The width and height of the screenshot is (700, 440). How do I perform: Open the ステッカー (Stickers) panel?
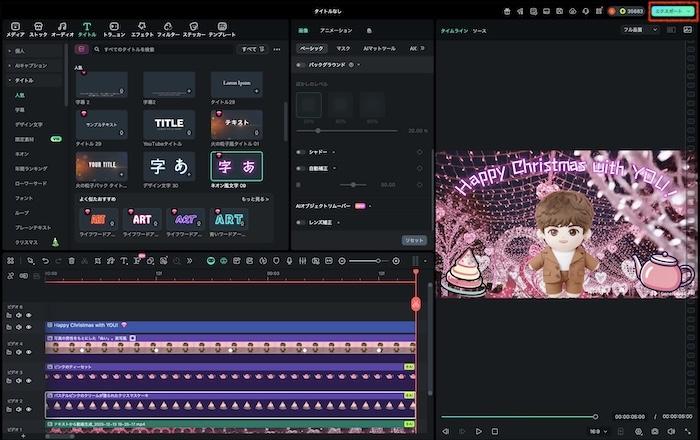click(194, 29)
